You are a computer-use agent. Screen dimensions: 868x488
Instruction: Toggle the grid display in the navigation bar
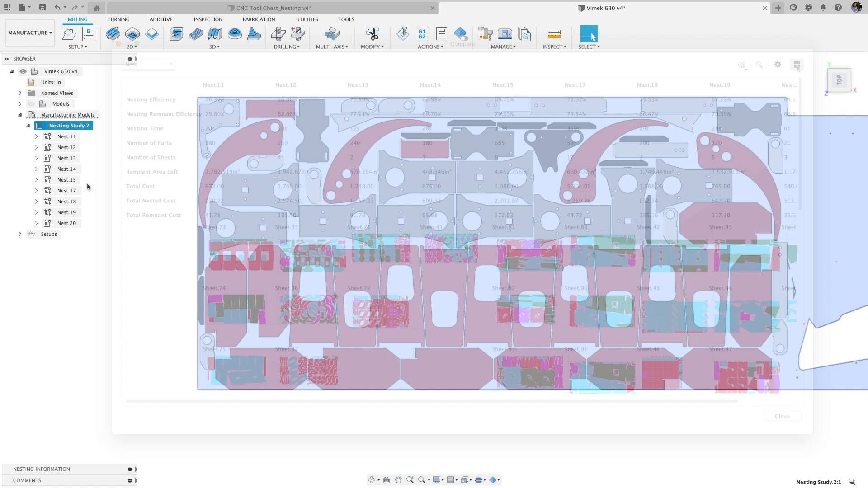(452, 480)
